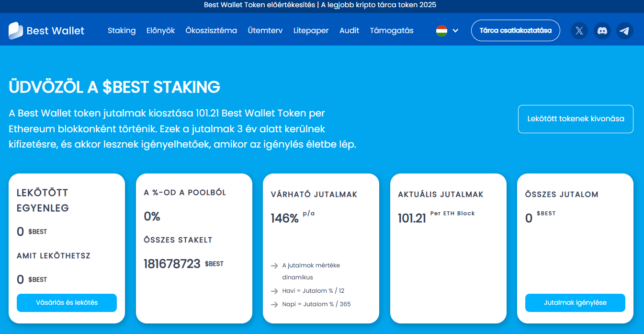Viewport: 644px width, 334px height.
Task: Open the Támogatás menu item
Action: point(392,31)
